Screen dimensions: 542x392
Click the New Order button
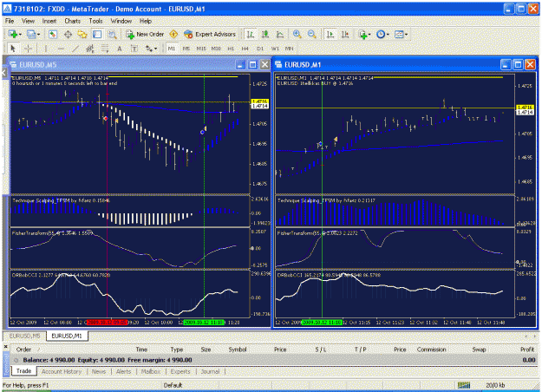(x=145, y=34)
